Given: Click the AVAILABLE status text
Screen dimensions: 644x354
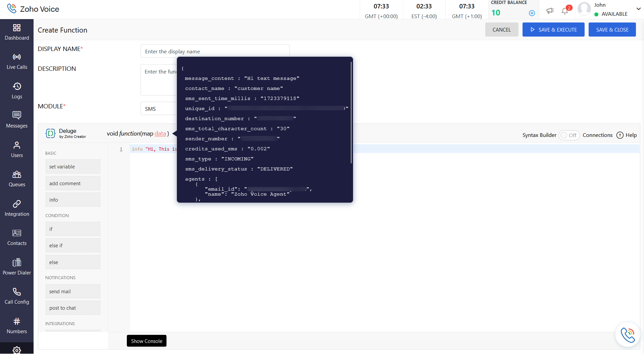Looking at the screenshot, I should pos(614,14).
